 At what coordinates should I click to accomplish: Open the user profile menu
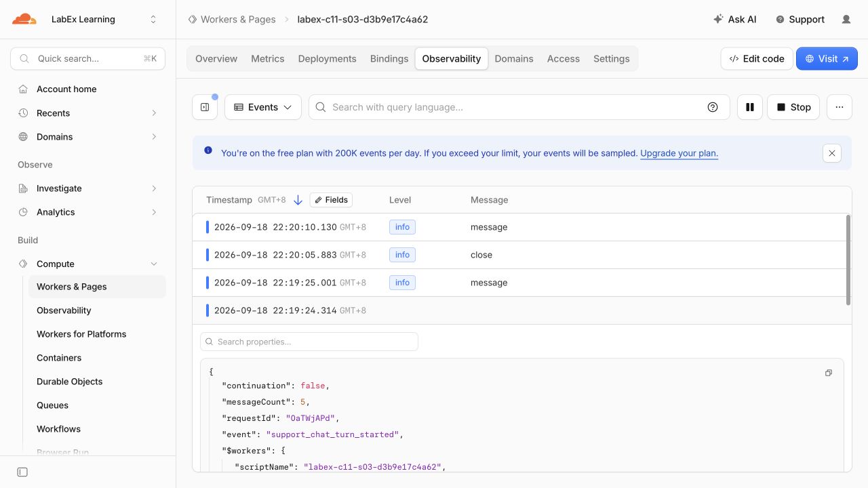pos(846,20)
